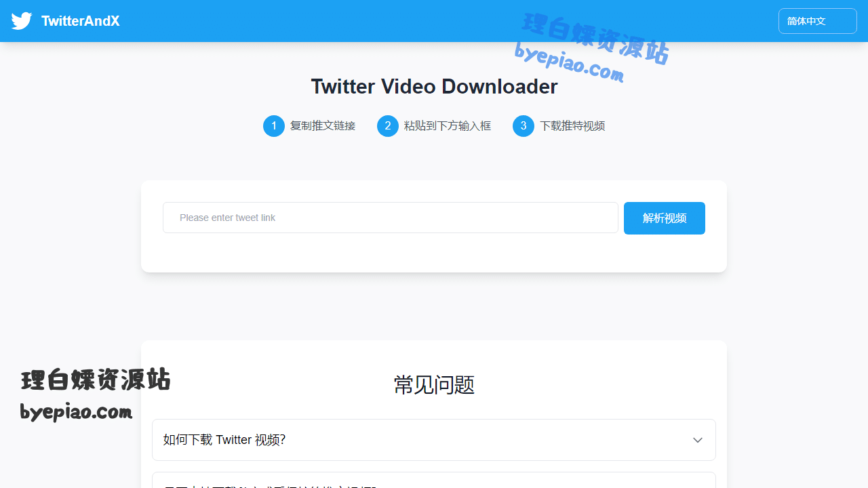
Task: Click the 常见问题 section heading
Action: 434,385
